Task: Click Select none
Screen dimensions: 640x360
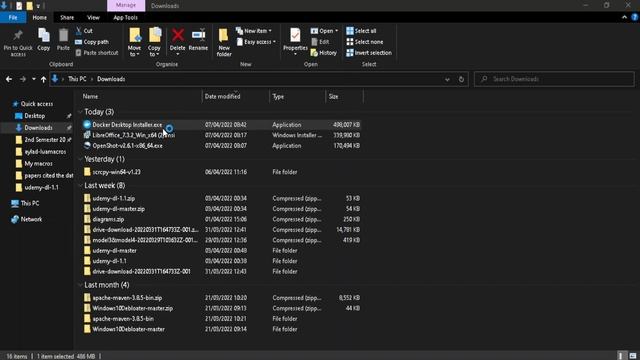Action: 364,42
